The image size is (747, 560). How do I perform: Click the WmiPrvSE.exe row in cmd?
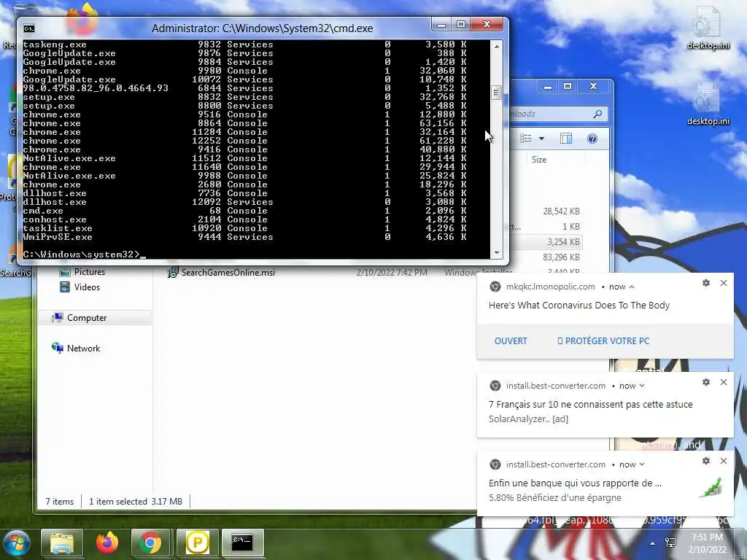coord(244,237)
